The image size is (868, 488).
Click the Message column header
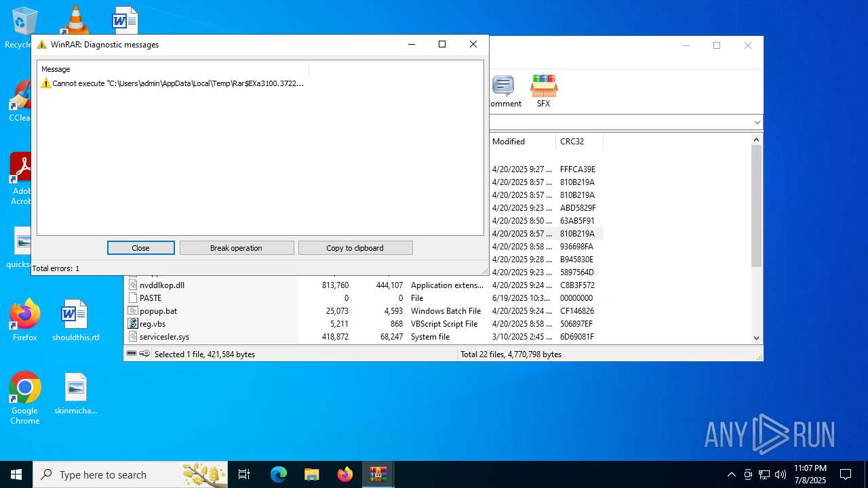[x=174, y=69]
